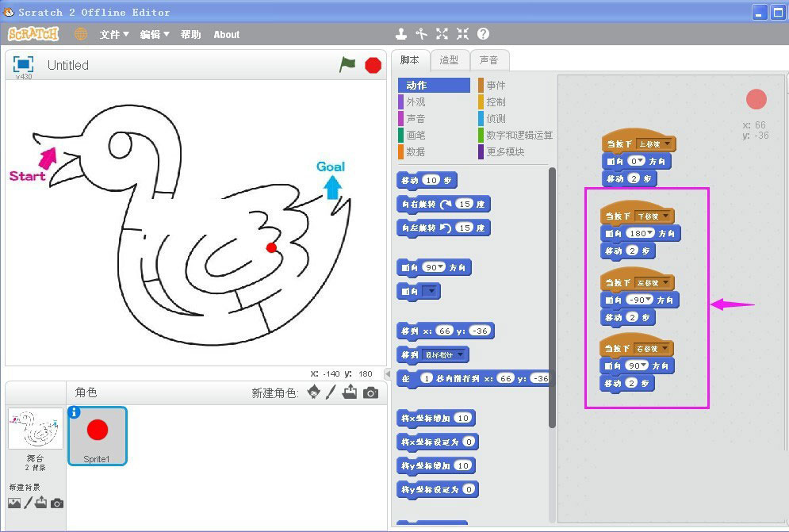The image size is (789, 532).
Task: Open the language globe icon beside the Scratch logo
Action: coord(79,34)
